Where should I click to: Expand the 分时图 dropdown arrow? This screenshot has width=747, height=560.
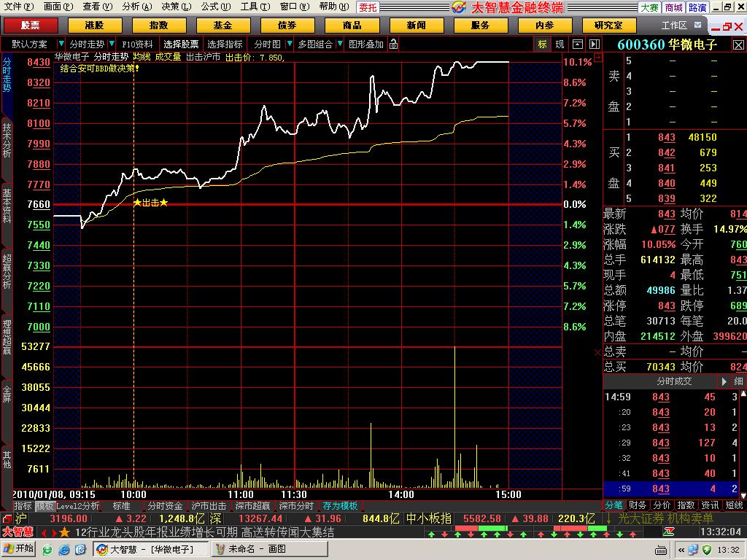[289, 44]
